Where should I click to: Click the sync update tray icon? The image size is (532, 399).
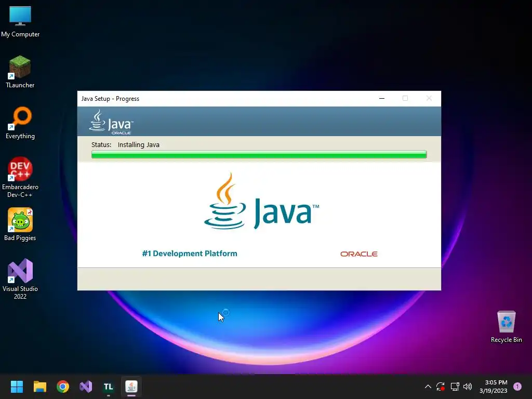(x=441, y=387)
